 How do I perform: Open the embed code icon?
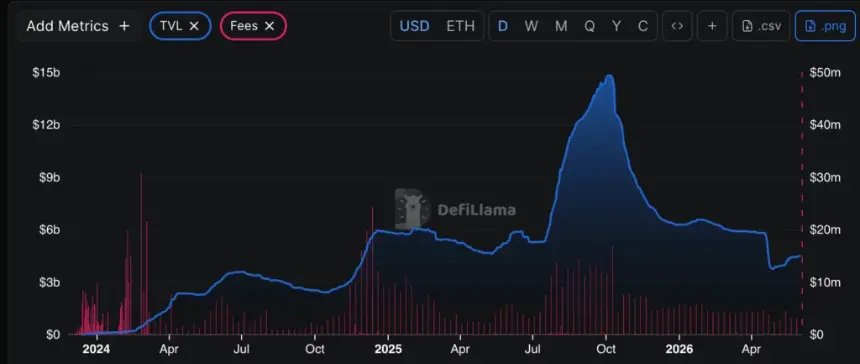[677, 26]
